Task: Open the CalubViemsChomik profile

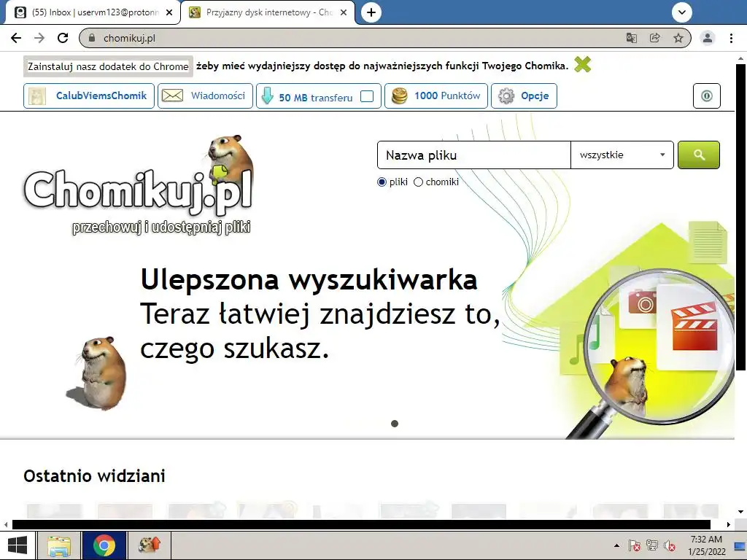Action: pyautogui.click(x=89, y=96)
